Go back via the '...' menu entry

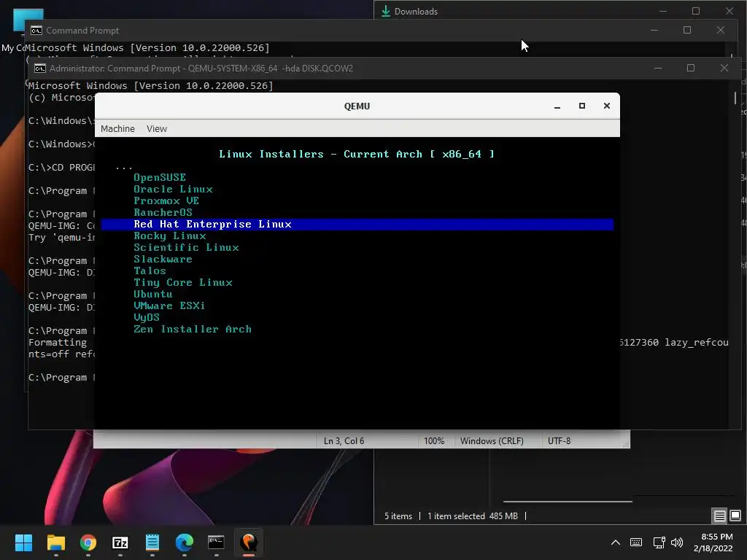124,167
